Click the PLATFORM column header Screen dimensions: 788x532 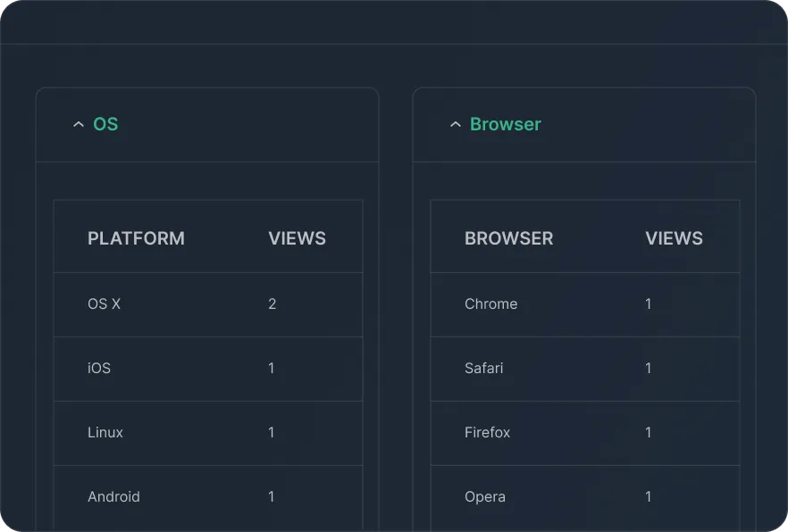click(136, 238)
